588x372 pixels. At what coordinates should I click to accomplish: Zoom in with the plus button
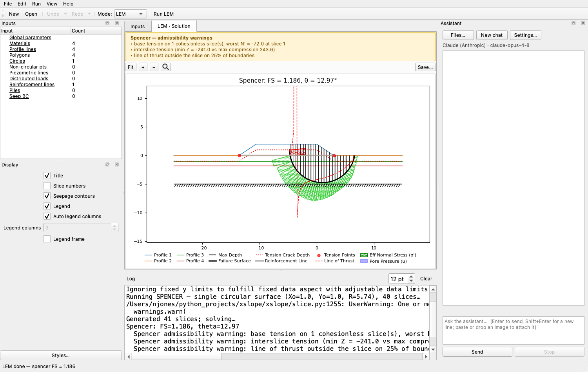click(143, 67)
